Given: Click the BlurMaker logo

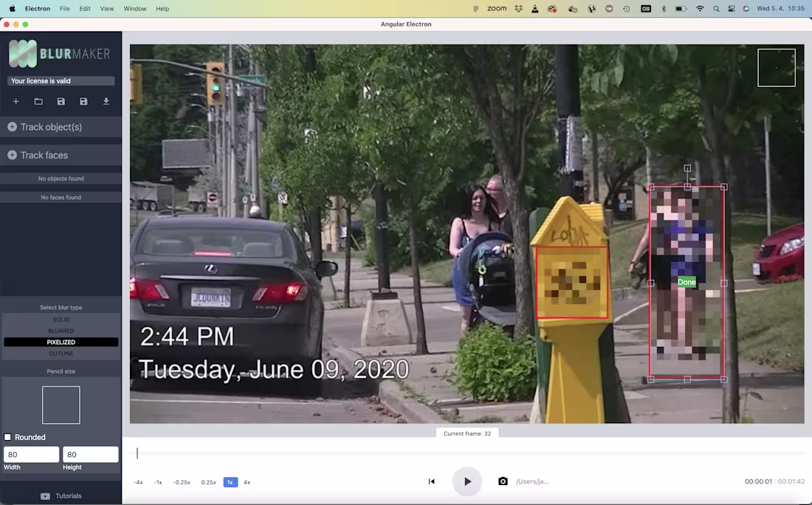Looking at the screenshot, I should coord(60,54).
